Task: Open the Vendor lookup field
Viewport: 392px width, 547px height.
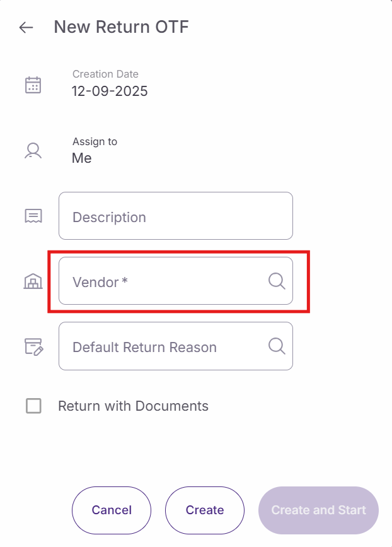Action: coord(164,281)
